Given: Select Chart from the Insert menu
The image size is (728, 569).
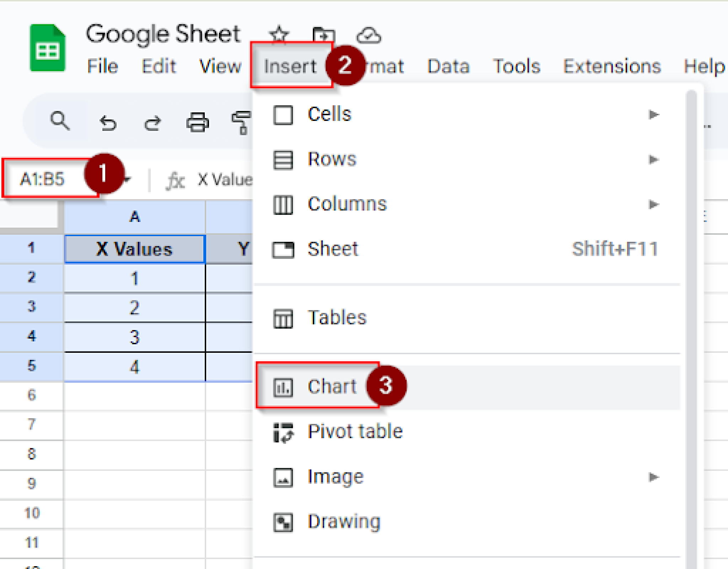Looking at the screenshot, I should (332, 387).
